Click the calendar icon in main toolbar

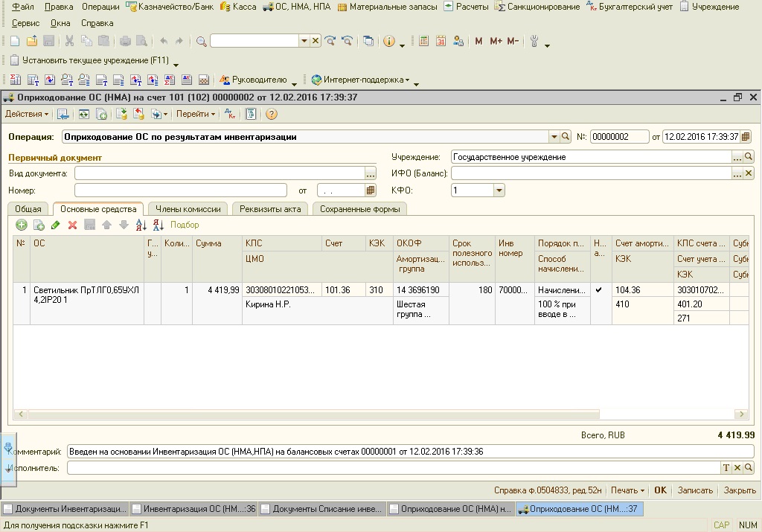coord(441,41)
